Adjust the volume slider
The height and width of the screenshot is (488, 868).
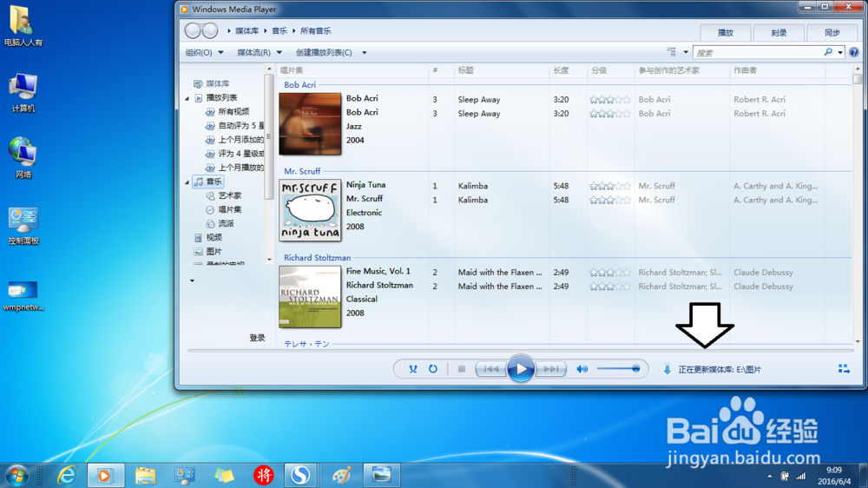click(618, 369)
